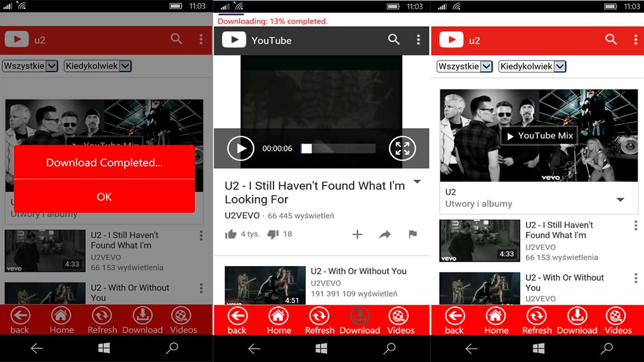The width and height of the screenshot is (644, 362).
Task: Tap the Refresh icon in left phone toolbar
Action: click(102, 316)
